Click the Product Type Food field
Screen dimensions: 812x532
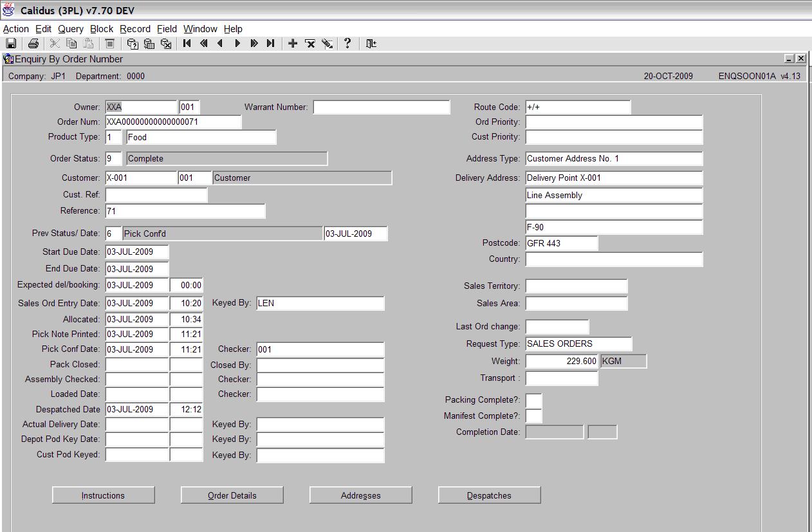click(201, 137)
